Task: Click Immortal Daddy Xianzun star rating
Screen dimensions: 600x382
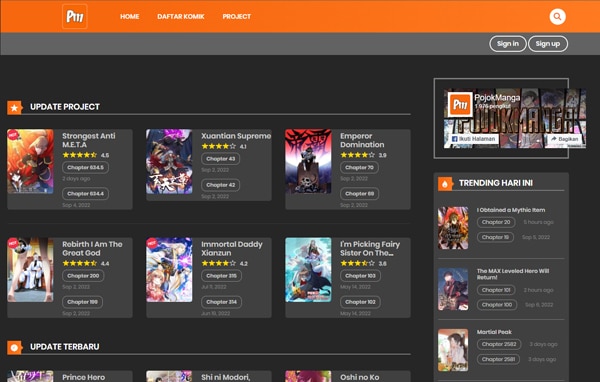Action: click(x=218, y=263)
